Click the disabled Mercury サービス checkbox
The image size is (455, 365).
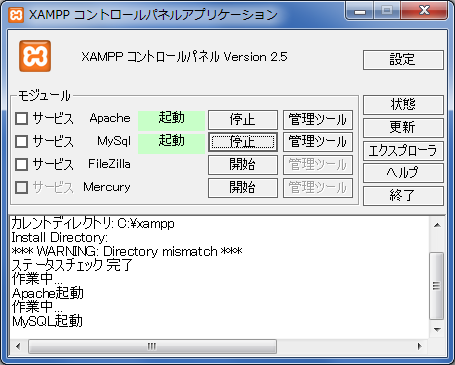click(x=22, y=187)
